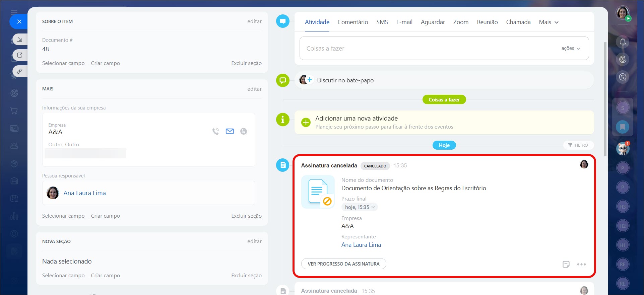Open three-dot menu in Assinatura cancelada card
The height and width of the screenshot is (295, 644).
581,264
